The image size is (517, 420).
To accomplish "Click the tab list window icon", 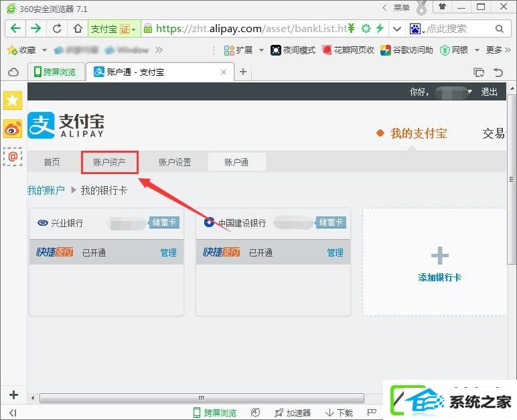I will (478, 72).
